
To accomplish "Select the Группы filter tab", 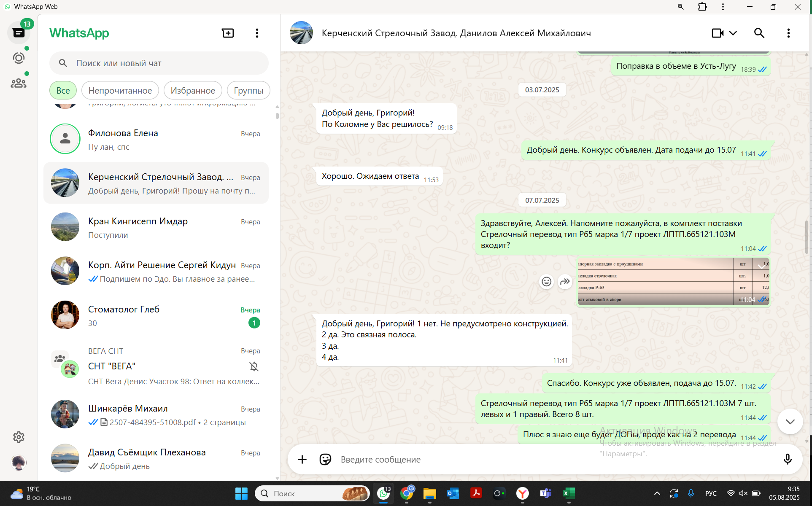I will point(248,90).
